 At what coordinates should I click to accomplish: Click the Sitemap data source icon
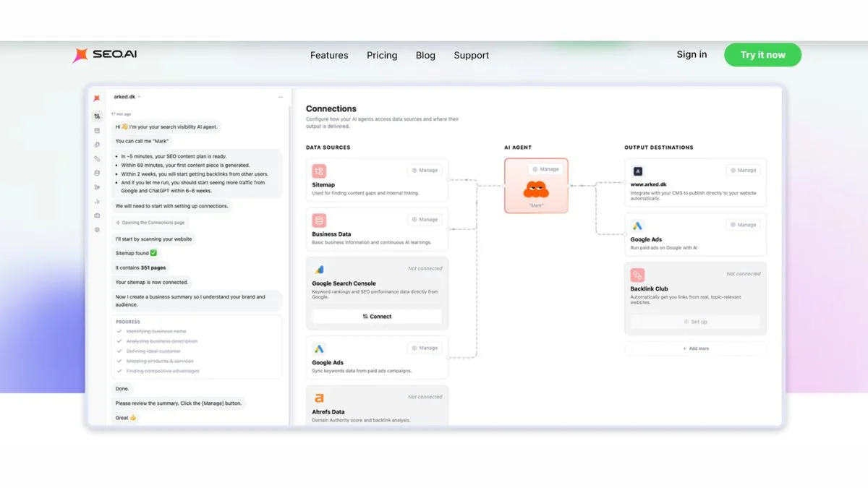(319, 171)
